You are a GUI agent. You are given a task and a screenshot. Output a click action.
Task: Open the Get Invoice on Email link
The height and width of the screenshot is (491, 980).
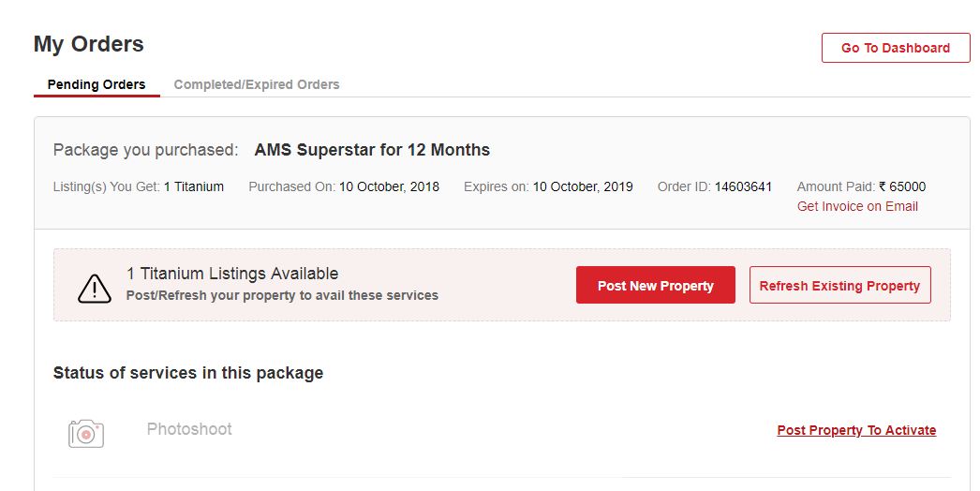coord(857,206)
